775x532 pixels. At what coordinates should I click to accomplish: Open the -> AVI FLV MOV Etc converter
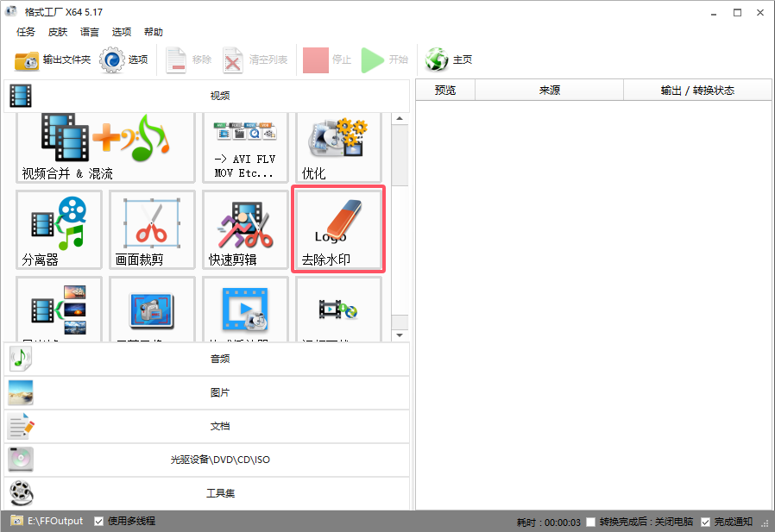pos(244,147)
